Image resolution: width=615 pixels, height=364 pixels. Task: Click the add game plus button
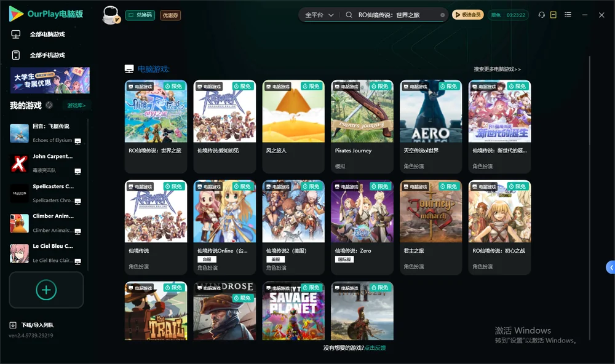coord(46,290)
